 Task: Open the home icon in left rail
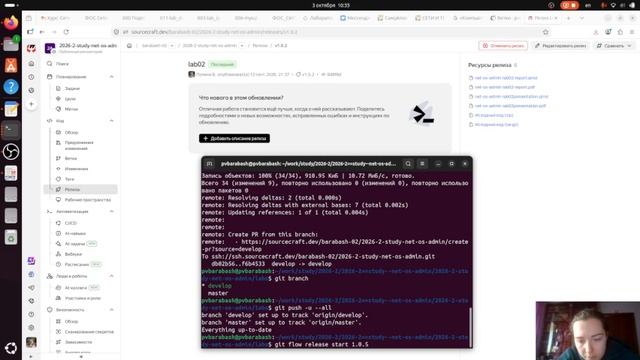pyautogui.click(x=31, y=63)
